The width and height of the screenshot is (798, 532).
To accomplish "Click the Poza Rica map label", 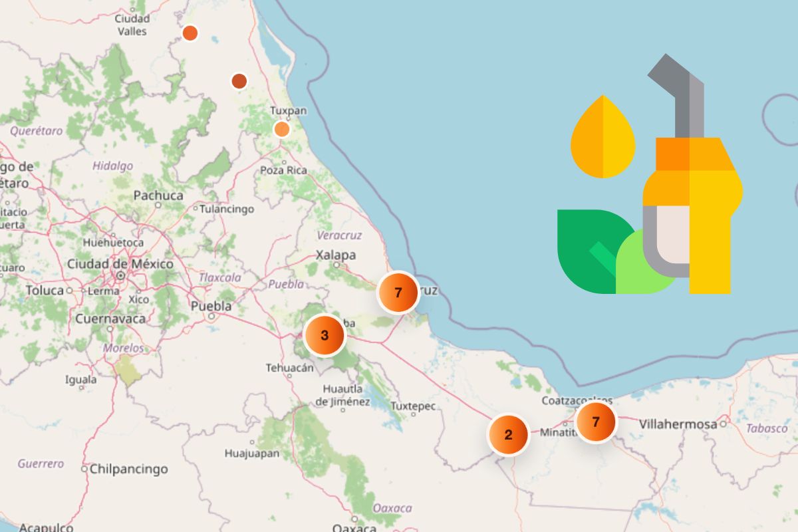I will click(283, 170).
